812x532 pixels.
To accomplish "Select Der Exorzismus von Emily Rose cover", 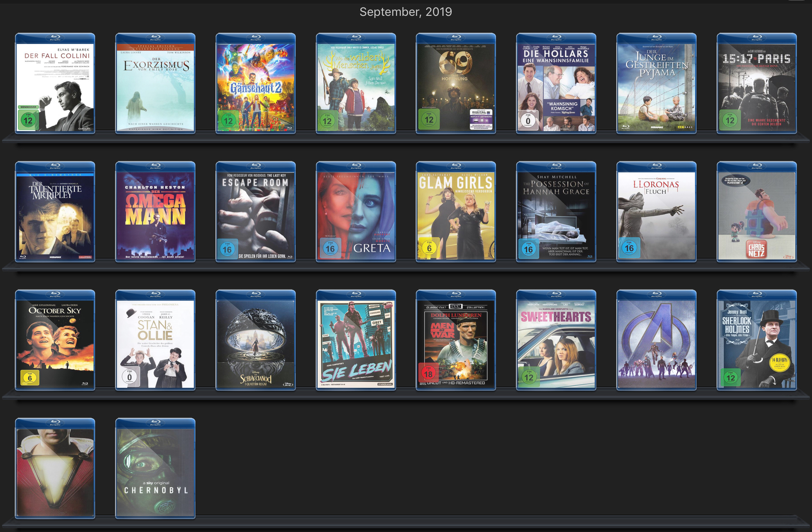I will click(x=155, y=84).
